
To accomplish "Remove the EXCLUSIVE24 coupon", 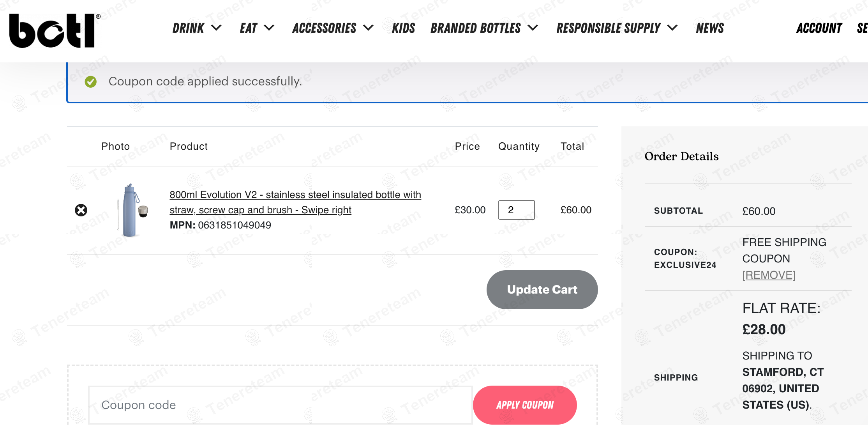I will click(x=769, y=275).
